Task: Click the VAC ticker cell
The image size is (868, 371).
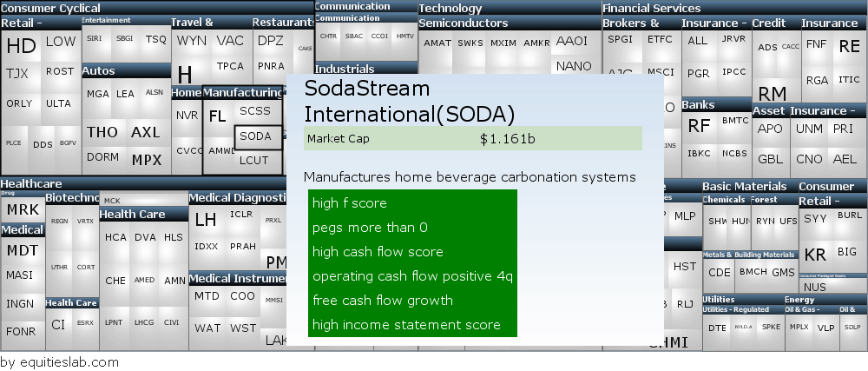Action: (x=230, y=41)
